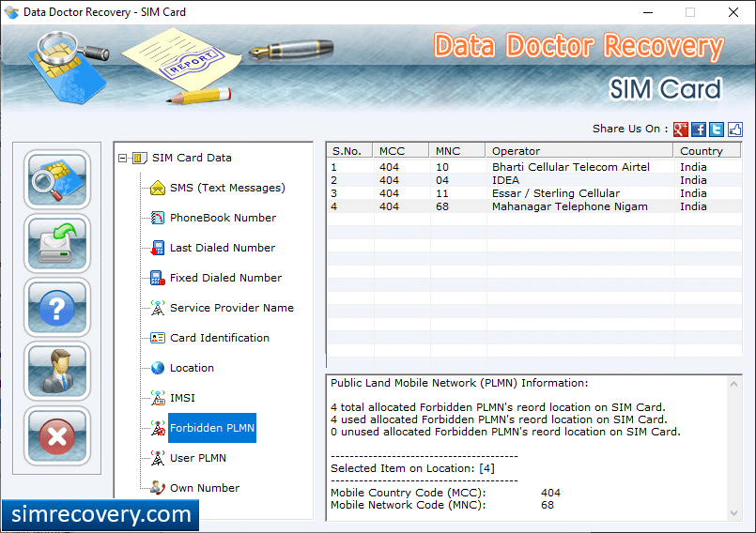This screenshot has width=756, height=533.
Task: Share on Google Plus icon
Action: [x=680, y=129]
